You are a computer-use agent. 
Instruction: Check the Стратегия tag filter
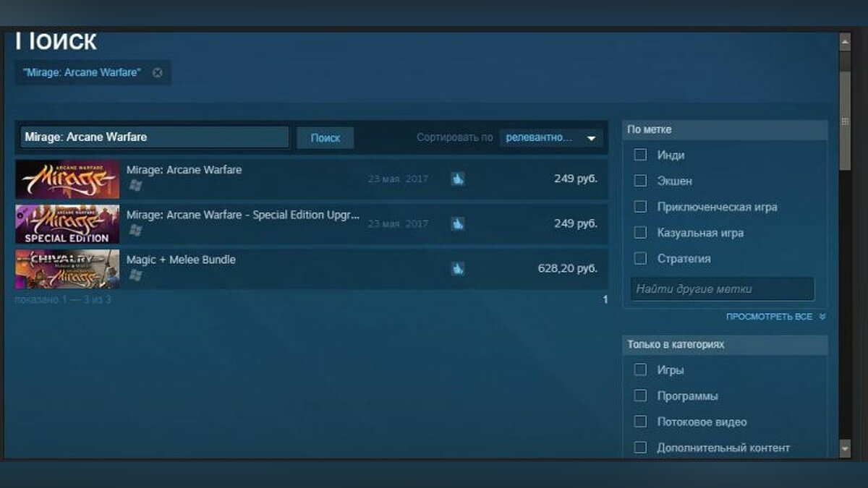[640, 258]
